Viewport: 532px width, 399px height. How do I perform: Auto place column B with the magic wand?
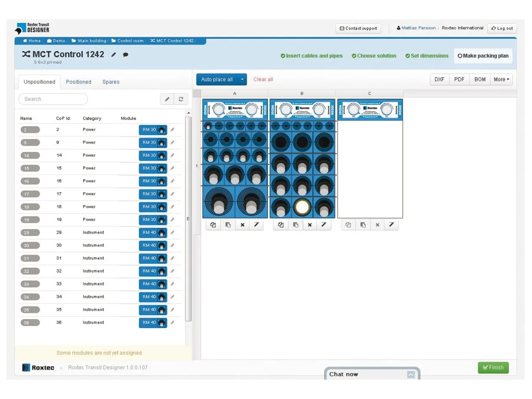tap(324, 225)
